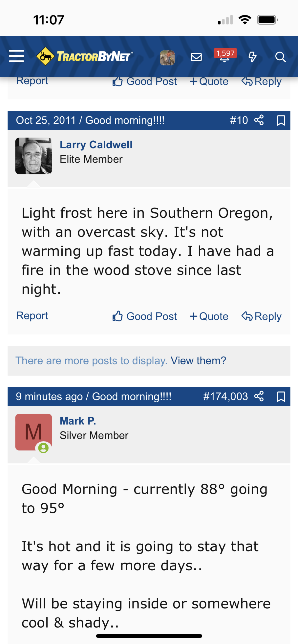The image size is (298, 644).
Task: Open the hamburger navigation menu
Action: coord(16,56)
